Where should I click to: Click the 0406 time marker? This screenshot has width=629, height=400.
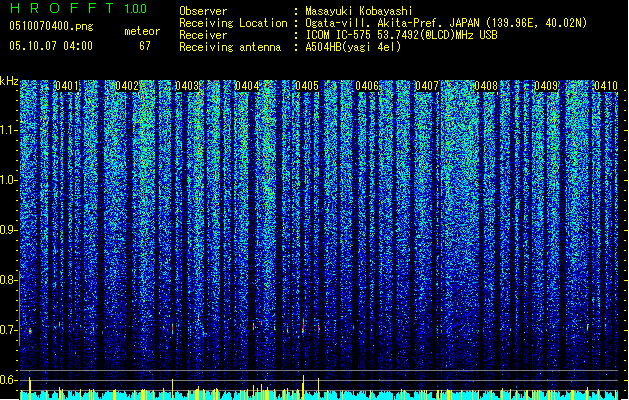[367, 86]
